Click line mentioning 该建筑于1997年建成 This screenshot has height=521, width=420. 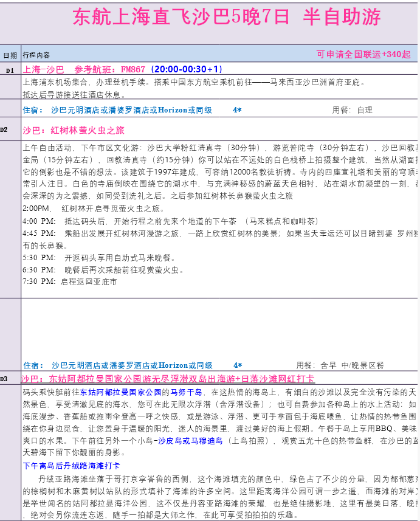coord(220,172)
